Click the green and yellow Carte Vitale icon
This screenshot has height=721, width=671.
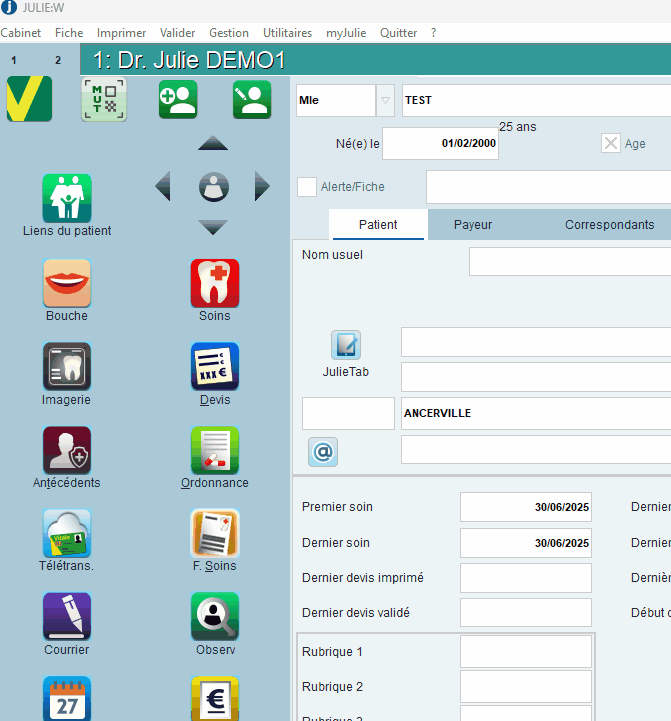tap(29, 99)
